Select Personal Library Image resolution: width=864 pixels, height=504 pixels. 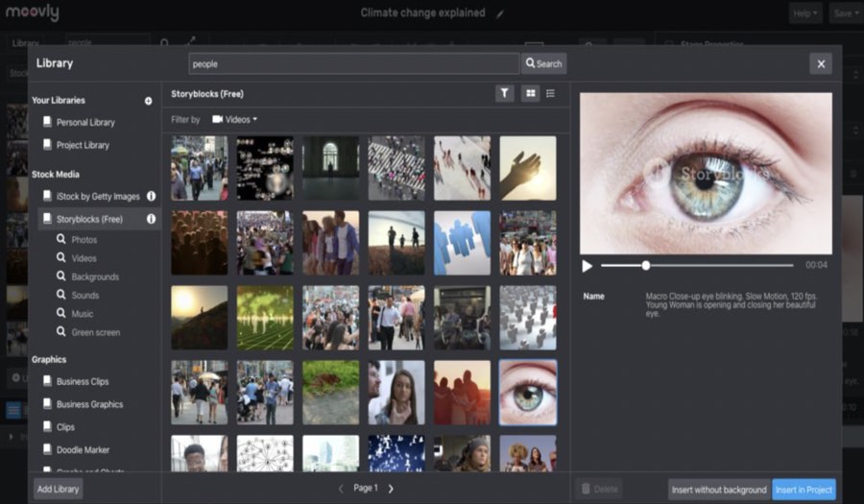[84, 123]
